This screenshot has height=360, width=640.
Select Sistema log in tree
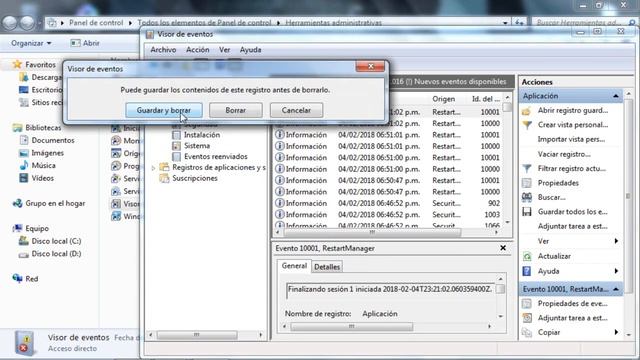tap(197, 146)
